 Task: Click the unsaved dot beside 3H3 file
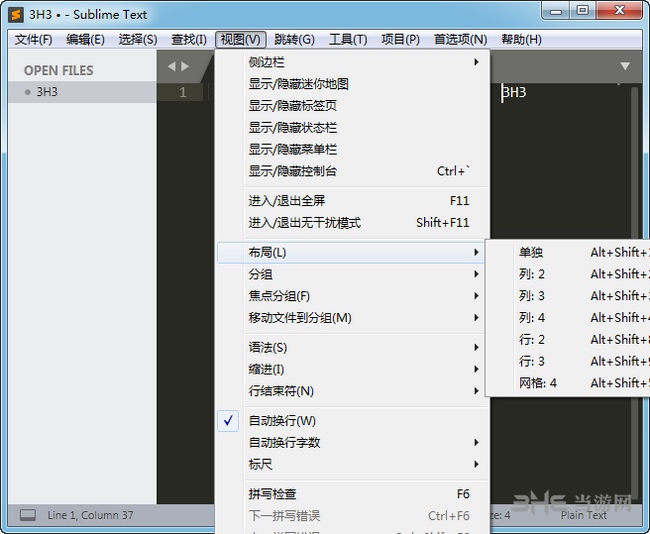click(28, 92)
